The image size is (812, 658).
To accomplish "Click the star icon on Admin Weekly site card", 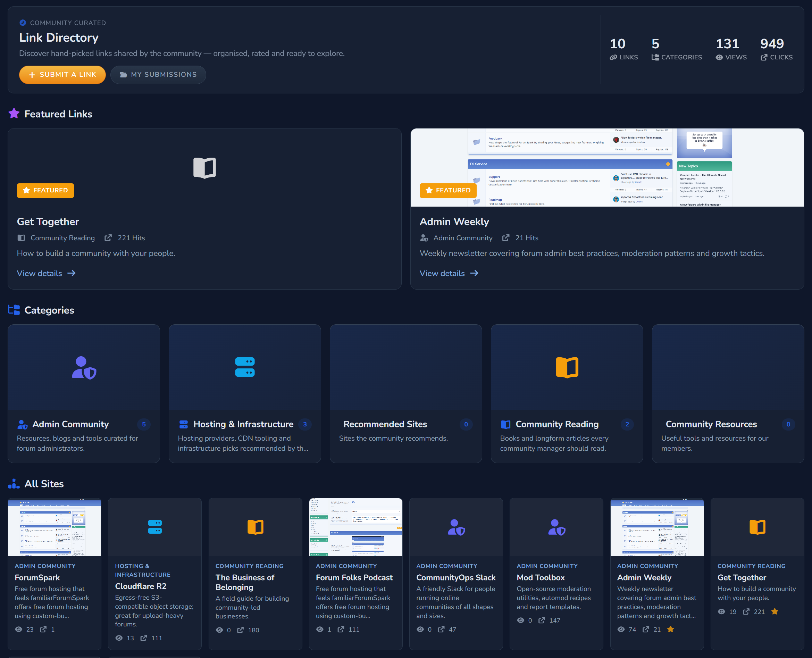I will coord(670,629).
